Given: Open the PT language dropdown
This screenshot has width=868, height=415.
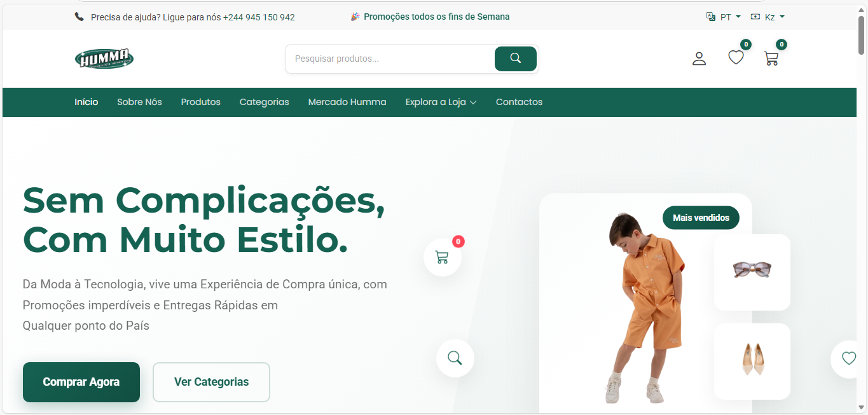Looking at the screenshot, I should [x=724, y=17].
